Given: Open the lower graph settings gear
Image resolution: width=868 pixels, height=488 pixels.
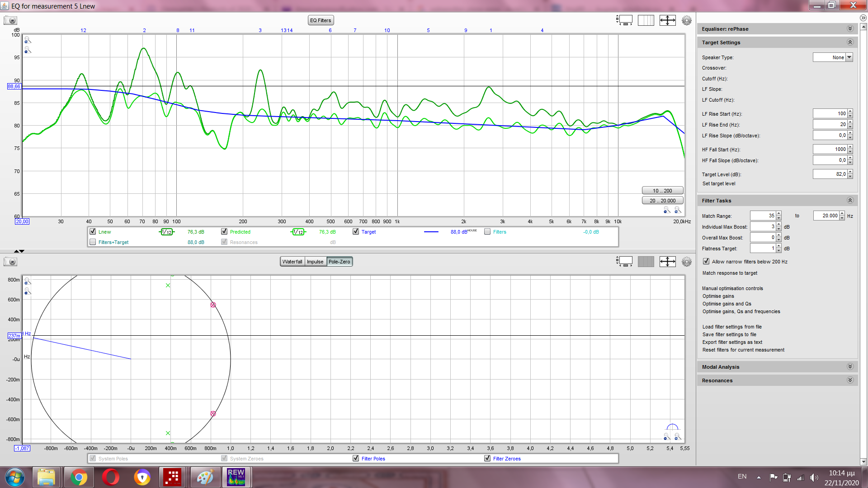Looking at the screenshot, I should pos(686,262).
